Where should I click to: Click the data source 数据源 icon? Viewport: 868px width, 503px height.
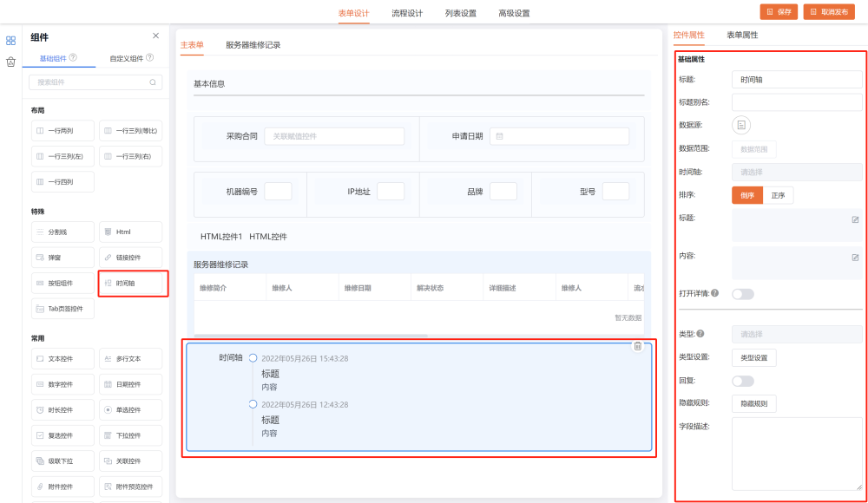(x=741, y=125)
